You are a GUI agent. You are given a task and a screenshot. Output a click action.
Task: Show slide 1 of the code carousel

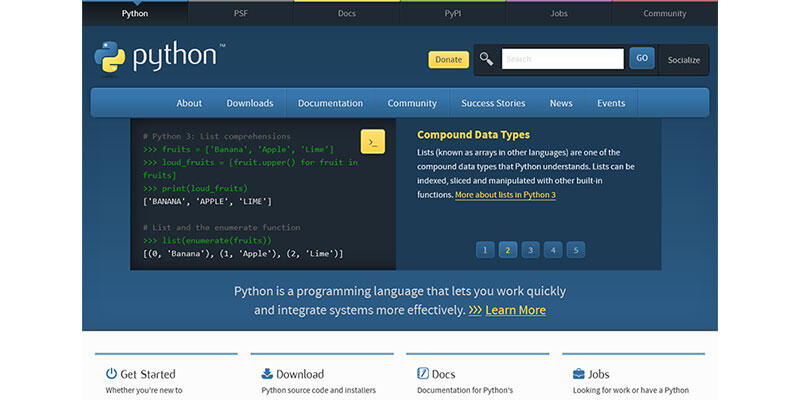[x=485, y=250]
